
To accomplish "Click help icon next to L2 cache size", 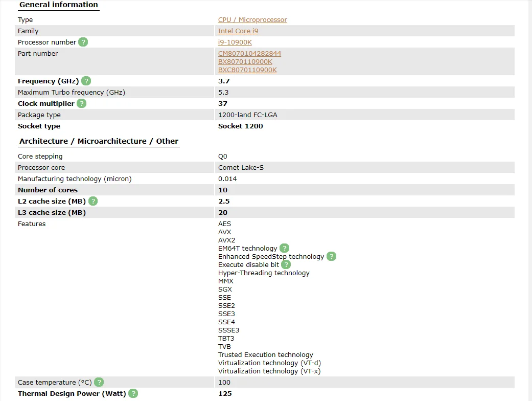I will pyautogui.click(x=93, y=201).
